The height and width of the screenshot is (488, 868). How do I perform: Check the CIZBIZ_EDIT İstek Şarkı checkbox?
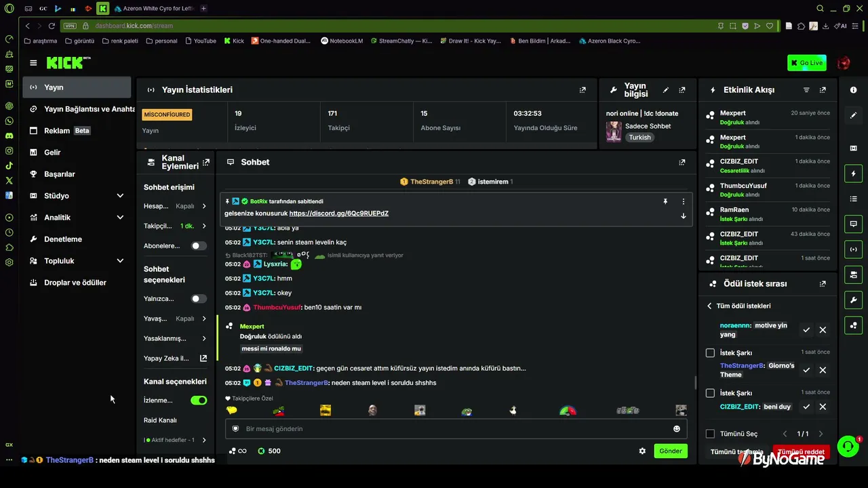click(710, 393)
